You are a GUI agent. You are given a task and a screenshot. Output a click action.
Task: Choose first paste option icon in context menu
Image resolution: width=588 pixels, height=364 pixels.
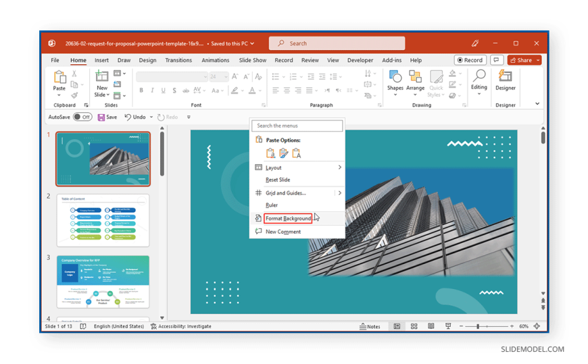pos(270,153)
